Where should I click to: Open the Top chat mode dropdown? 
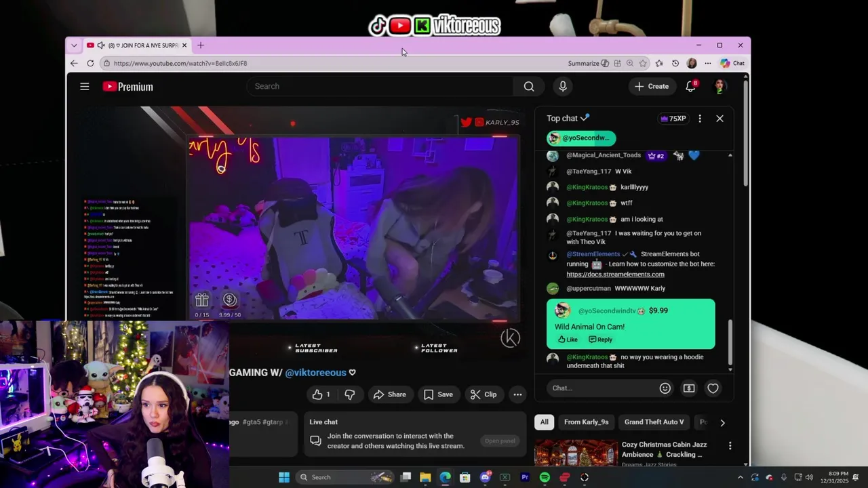pos(568,118)
